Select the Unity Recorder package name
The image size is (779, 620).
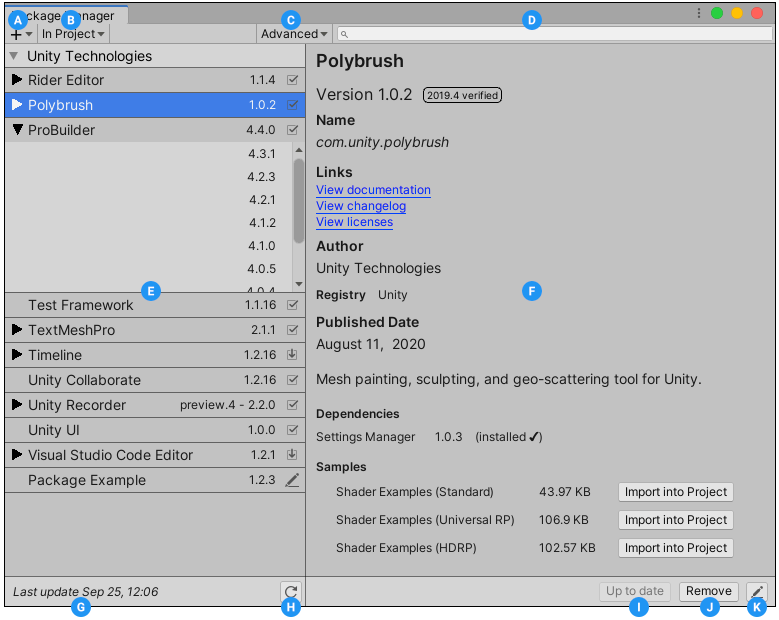pyautogui.click(x=77, y=405)
